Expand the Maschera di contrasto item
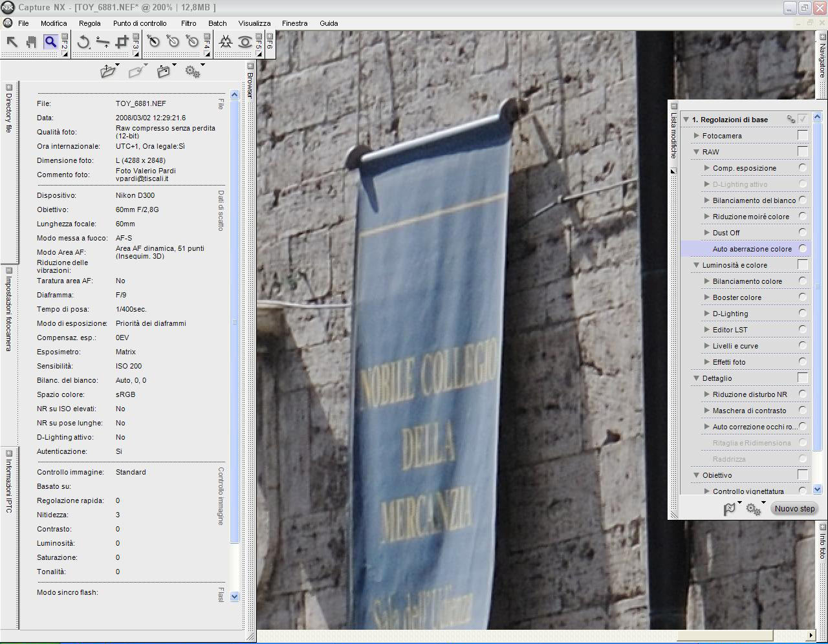 click(707, 411)
